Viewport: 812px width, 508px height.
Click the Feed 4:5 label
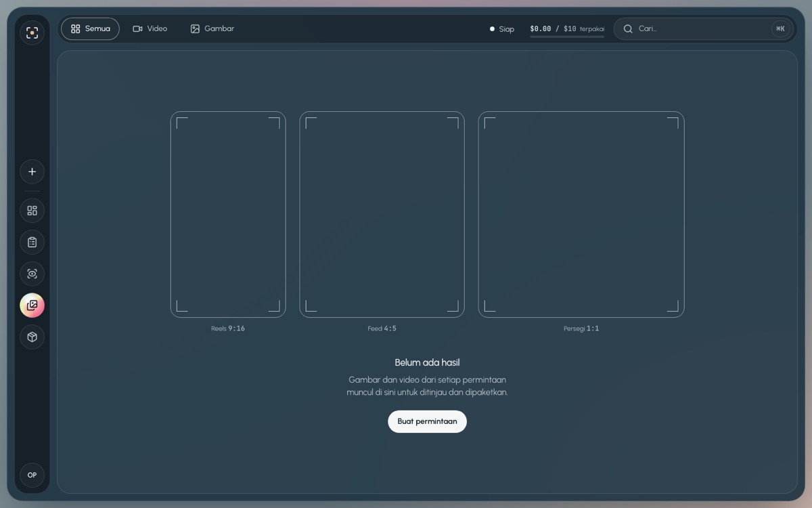[x=382, y=329]
